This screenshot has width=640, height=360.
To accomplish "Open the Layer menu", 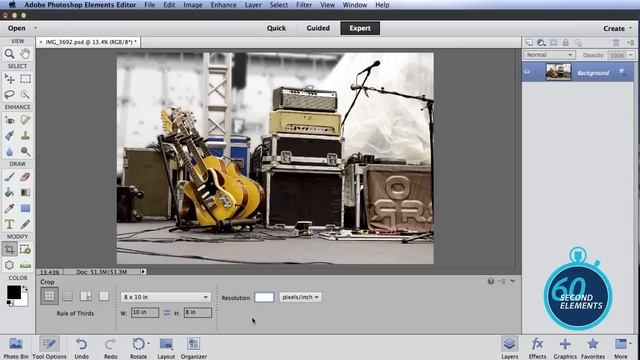I will point(253,5).
